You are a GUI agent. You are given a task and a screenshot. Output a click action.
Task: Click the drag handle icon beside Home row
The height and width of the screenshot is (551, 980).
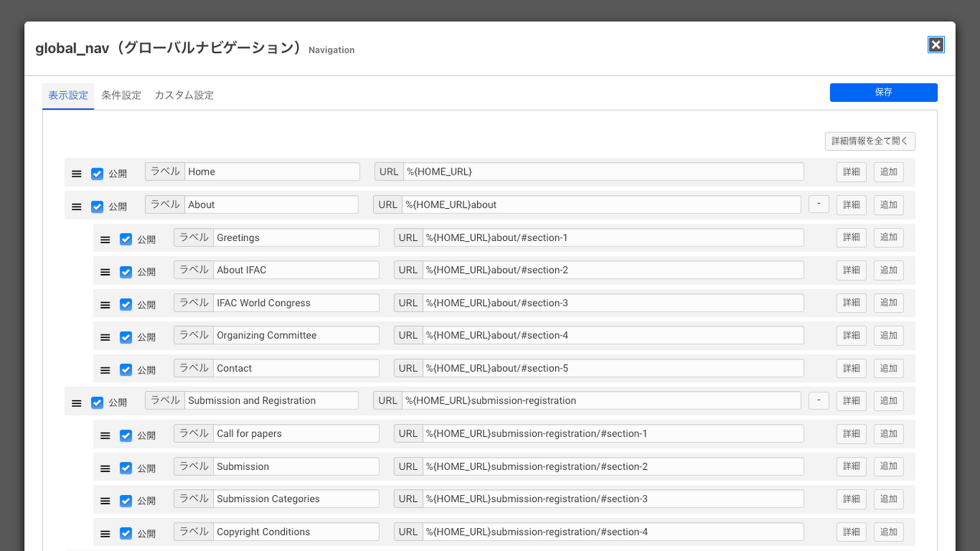coord(77,174)
